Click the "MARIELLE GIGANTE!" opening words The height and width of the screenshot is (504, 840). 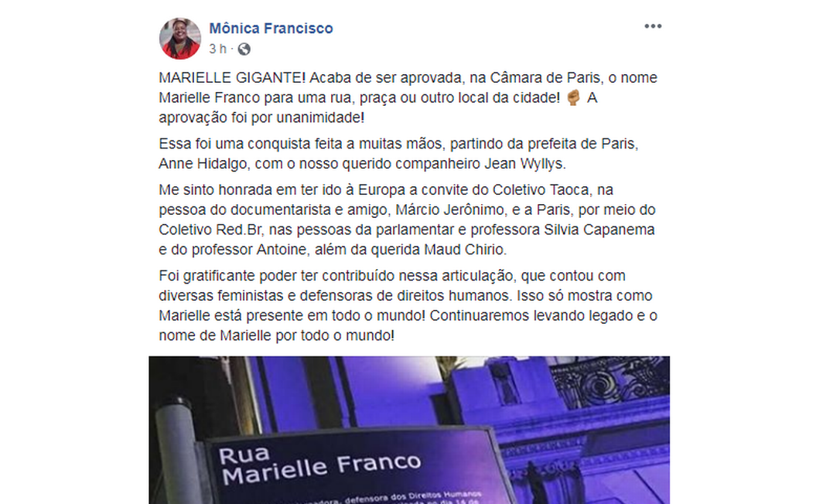click(232, 78)
